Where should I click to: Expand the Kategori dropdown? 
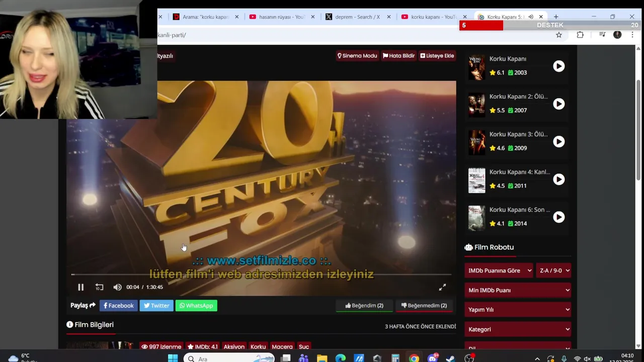(518, 329)
